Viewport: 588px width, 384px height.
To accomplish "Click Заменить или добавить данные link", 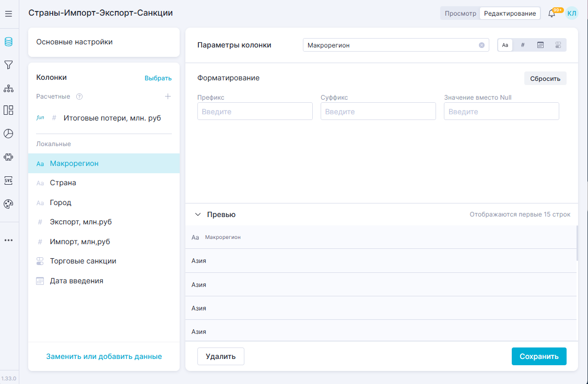I will pyautogui.click(x=104, y=357).
